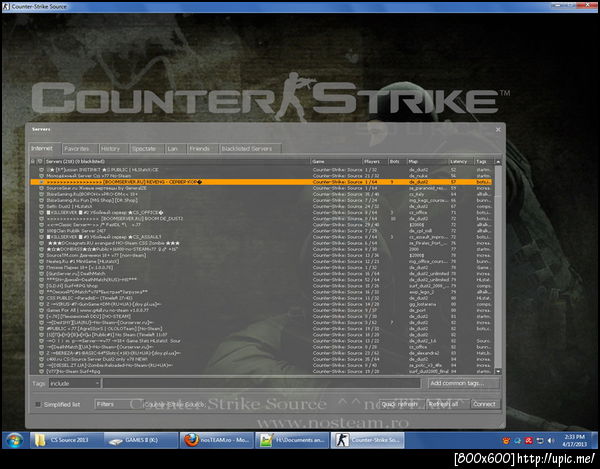The width and height of the screenshot is (600, 469).
Task: Select #PUBLIC v.77 AgreSSorS OLOLOTeam row
Action: [262, 329]
